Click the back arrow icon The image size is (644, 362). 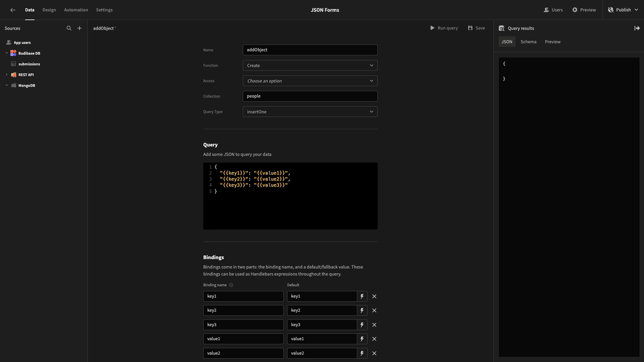(x=13, y=10)
